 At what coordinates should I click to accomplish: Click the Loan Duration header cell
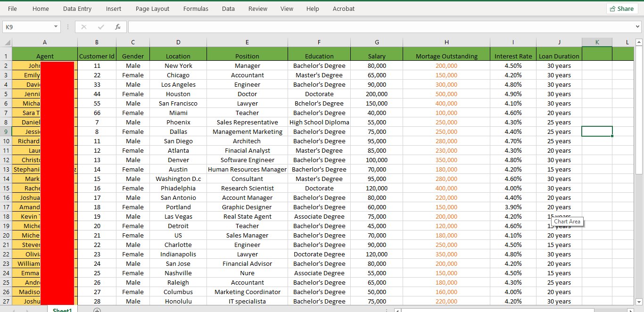click(x=559, y=54)
